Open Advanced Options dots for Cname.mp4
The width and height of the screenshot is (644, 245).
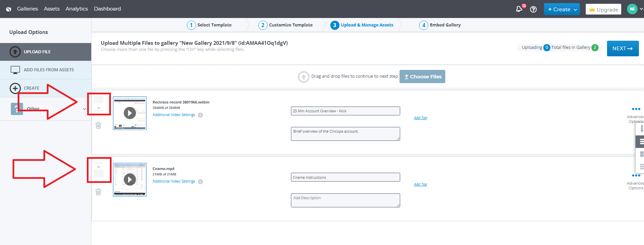[636, 176]
